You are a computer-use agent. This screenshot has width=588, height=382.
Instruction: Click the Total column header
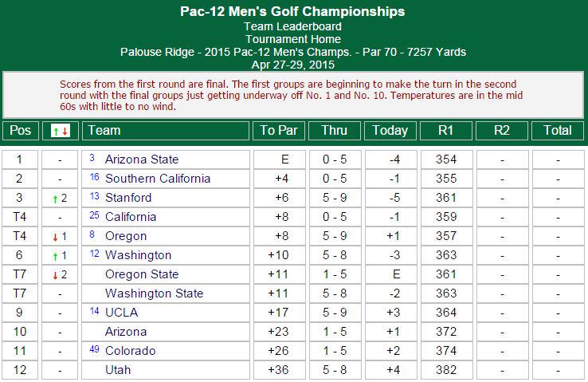tap(558, 131)
